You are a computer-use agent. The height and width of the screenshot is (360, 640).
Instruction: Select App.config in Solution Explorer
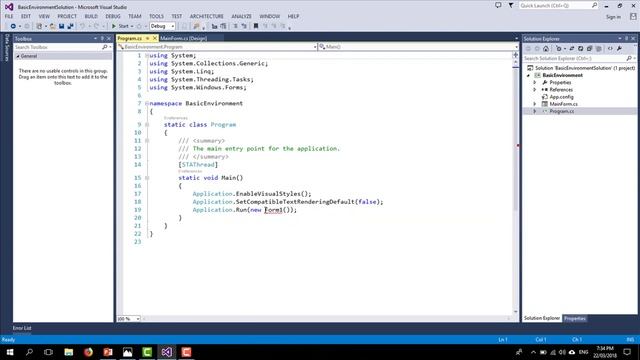click(561, 97)
